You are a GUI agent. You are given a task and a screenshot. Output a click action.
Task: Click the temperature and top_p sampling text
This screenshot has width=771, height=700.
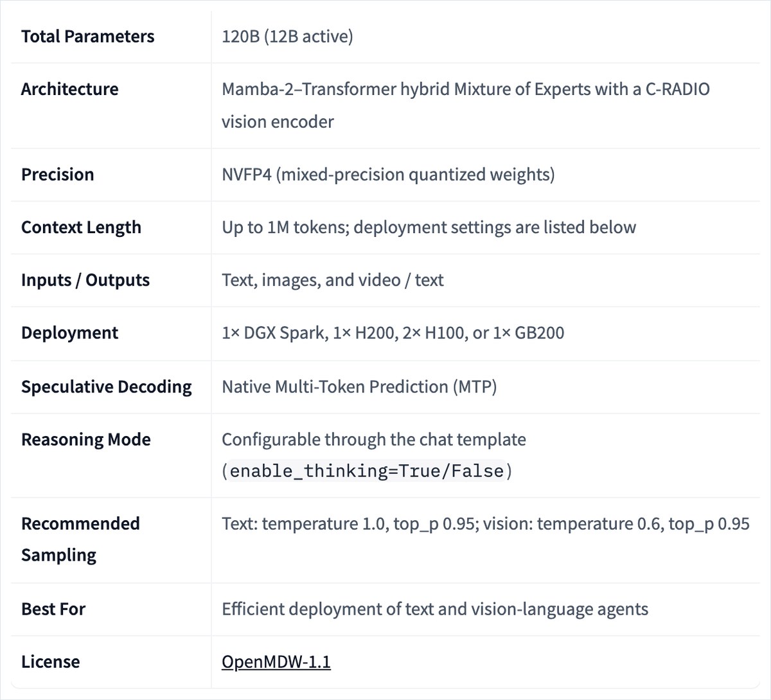click(x=486, y=524)
